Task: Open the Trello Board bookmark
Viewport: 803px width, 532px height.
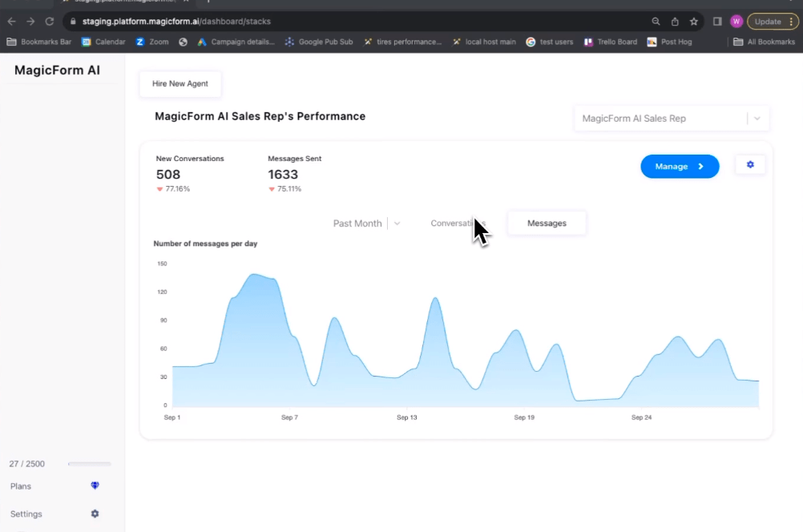Action: click(611, 42)
